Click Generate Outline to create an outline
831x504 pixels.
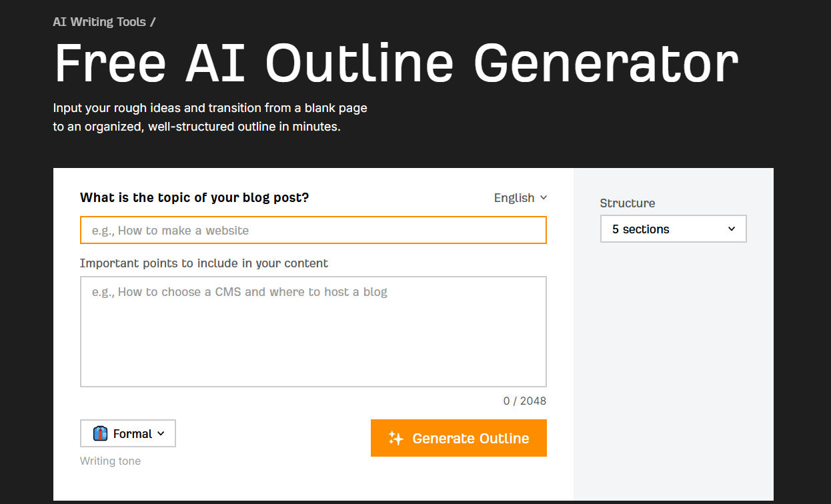coord(458,438)
